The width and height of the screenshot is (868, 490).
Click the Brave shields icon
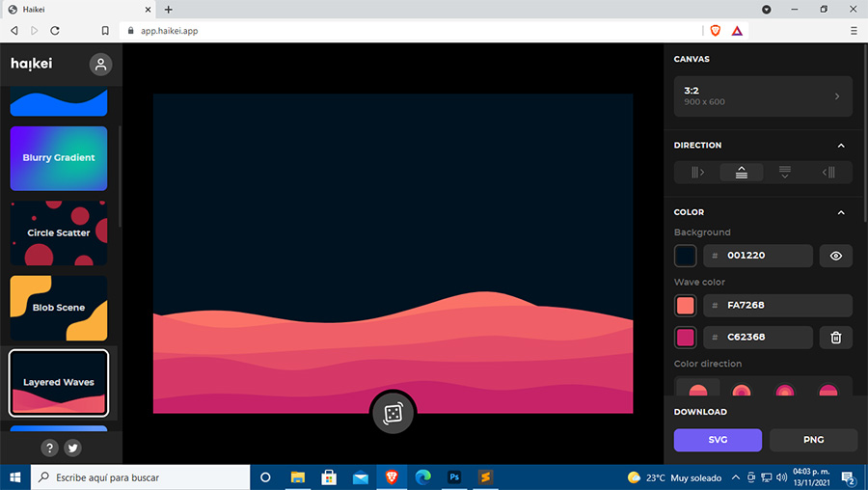715,31
